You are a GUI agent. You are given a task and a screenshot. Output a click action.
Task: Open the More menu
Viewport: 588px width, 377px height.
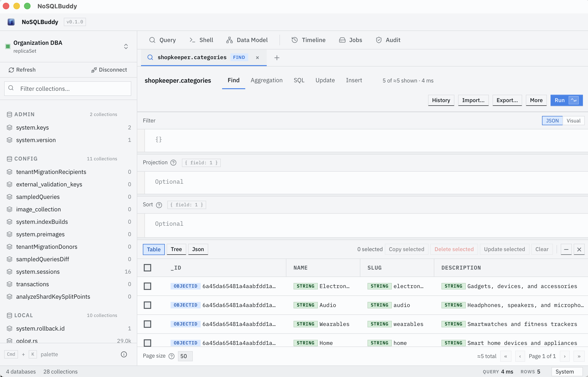point(536,100)
